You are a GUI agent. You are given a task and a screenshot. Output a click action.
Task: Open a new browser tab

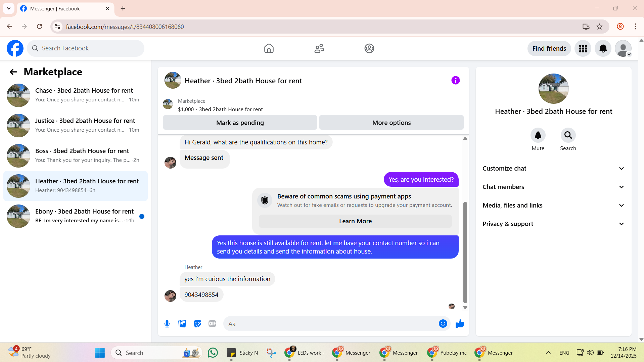tap(123, 8)
